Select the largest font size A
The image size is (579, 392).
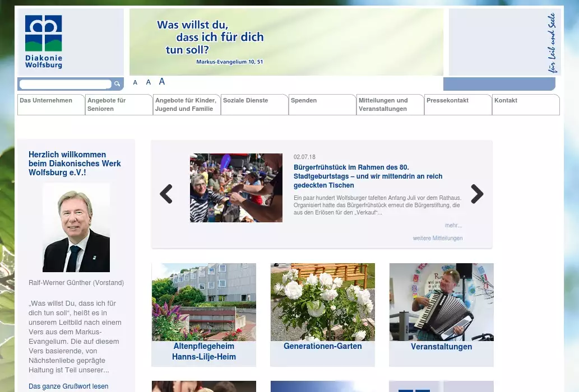pos(162,82)
